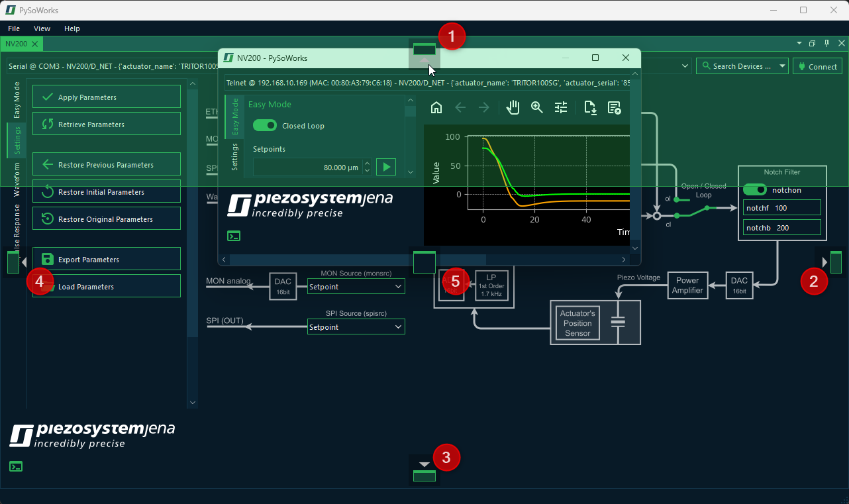Open console icon in floating NV200 window

point(233,235)
